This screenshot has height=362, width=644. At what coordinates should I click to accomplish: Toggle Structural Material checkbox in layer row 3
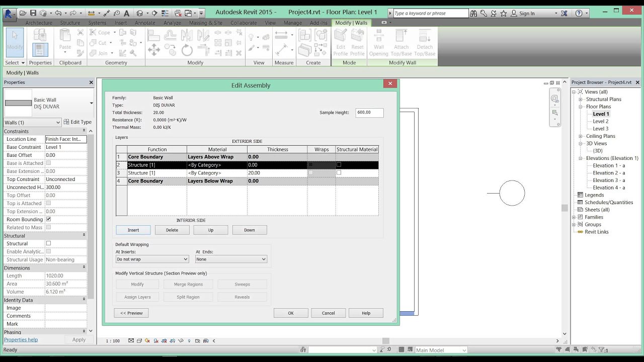point(339,172)
